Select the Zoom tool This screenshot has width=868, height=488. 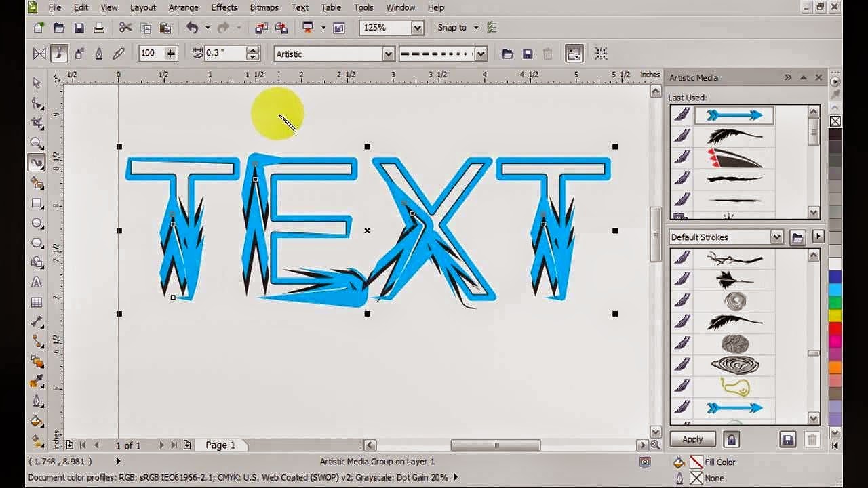tap(37, 143)
